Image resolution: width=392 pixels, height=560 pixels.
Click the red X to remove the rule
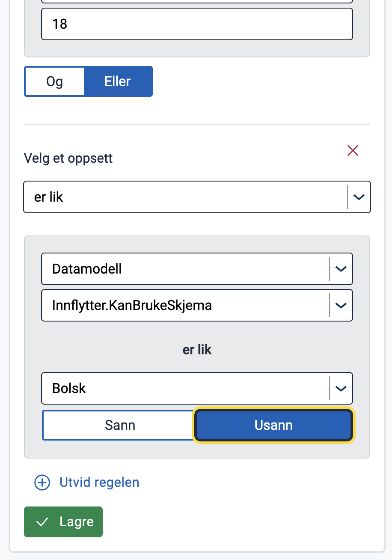[353, 151]
